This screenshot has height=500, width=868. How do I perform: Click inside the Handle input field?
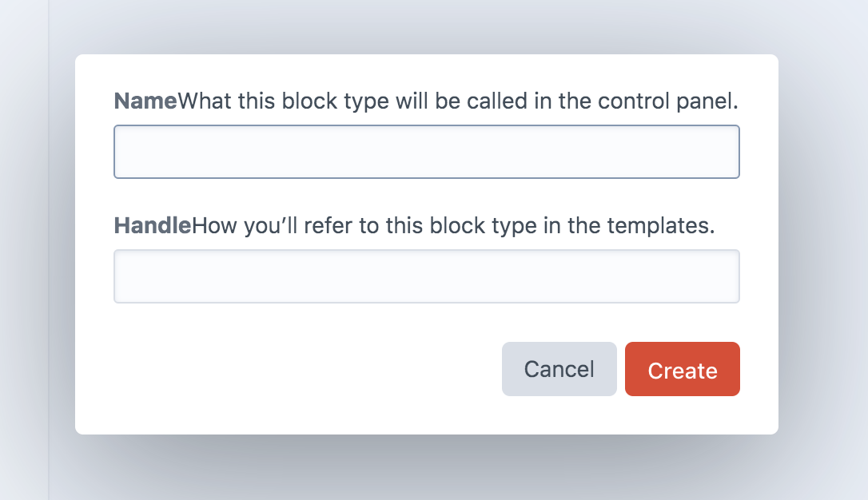(x=427, y=276)
